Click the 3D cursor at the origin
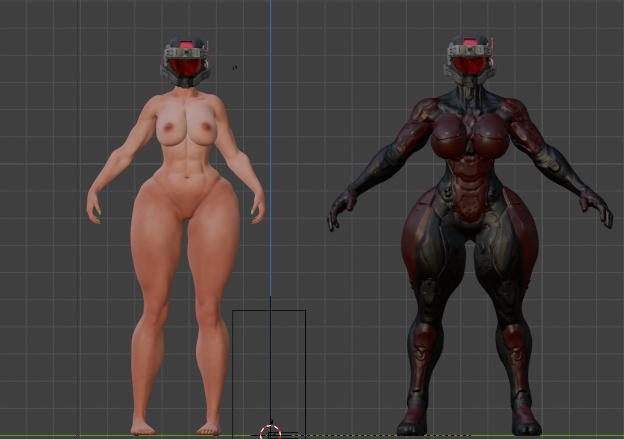Screen dimensions: 624x439 click(269, 432)
